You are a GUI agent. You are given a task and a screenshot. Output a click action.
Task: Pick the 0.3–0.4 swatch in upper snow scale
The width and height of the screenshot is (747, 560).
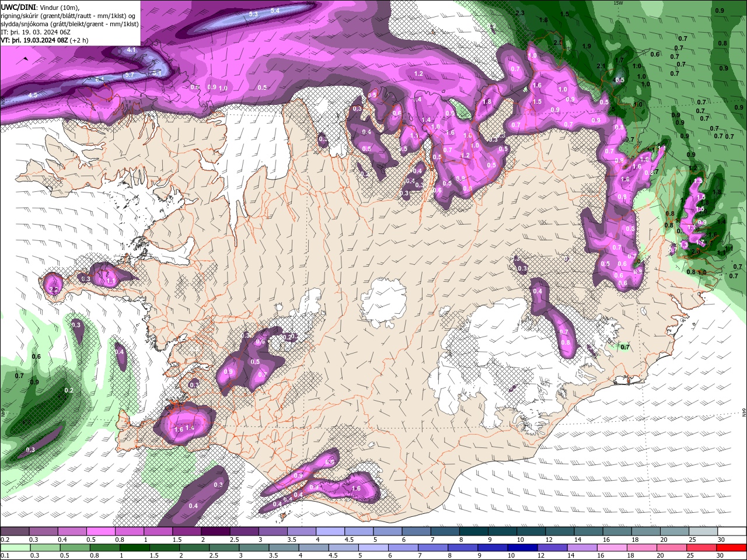point(43,531)
